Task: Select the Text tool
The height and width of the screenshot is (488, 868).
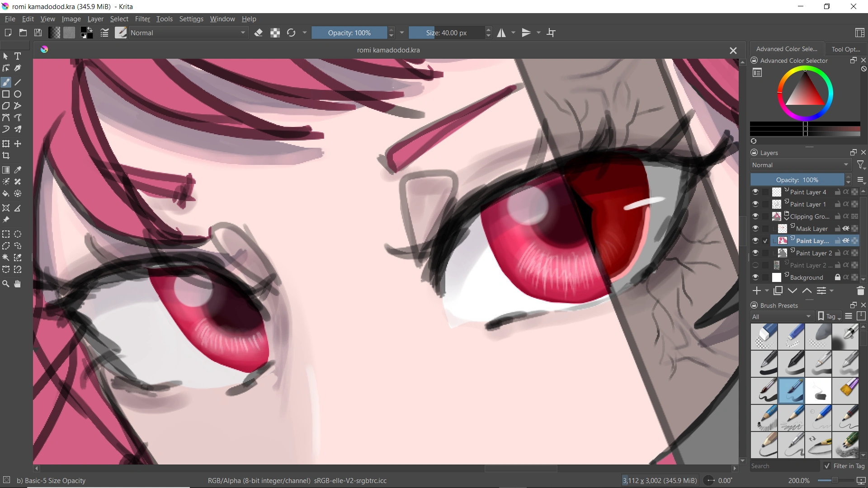Action: (x=18, y=56)
